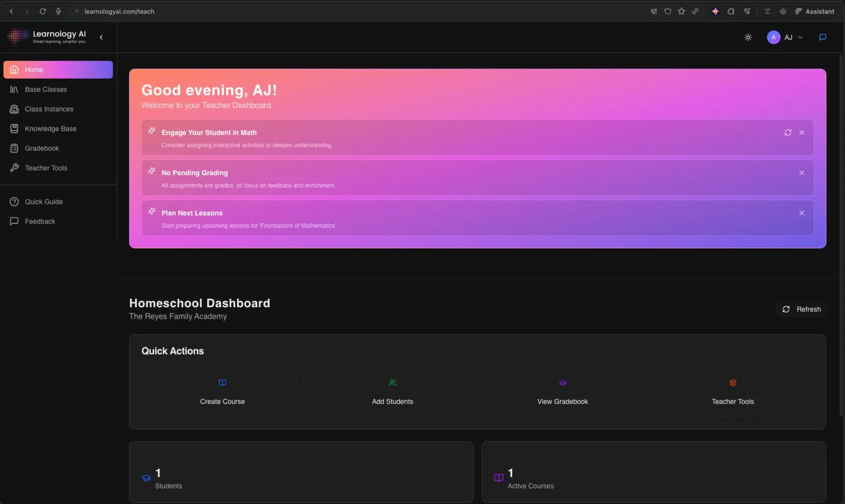845x504 pixels.
Task: Open the browser Assistant button
Action: (815, 11)
